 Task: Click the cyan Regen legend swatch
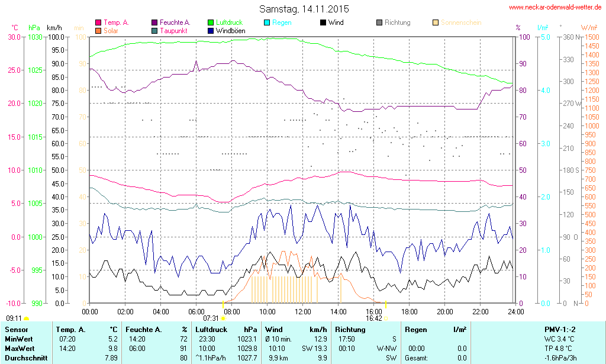click(x=267, y=22)
